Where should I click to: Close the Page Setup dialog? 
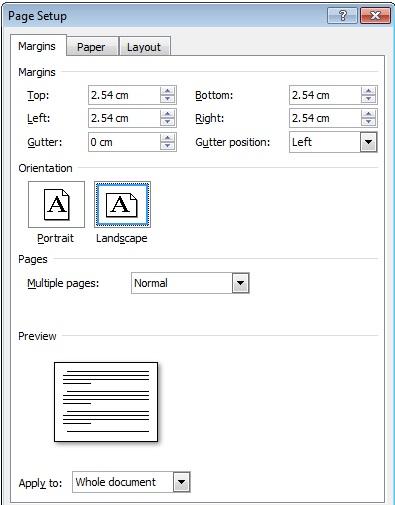pos(375,16)
